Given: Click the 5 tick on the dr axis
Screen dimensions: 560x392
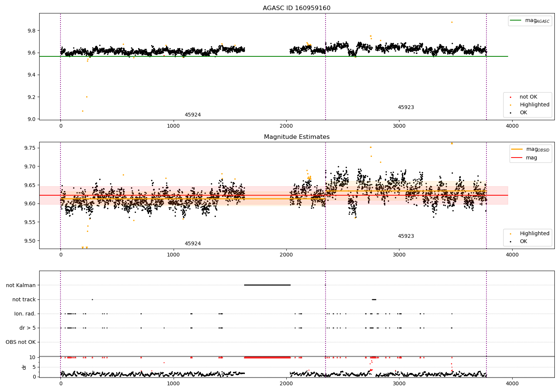Looking at the screenshot, I should pyautogui.click(x=34, y=367).
